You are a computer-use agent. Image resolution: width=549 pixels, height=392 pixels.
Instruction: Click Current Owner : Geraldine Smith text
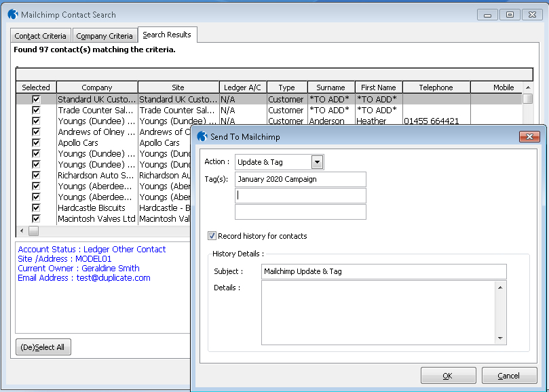coord(79,269)
